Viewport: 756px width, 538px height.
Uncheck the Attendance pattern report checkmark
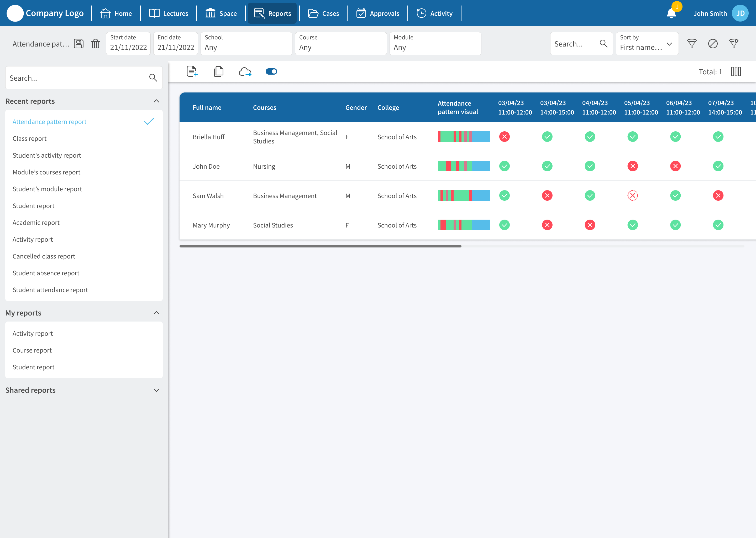click(x=149, y=122)
